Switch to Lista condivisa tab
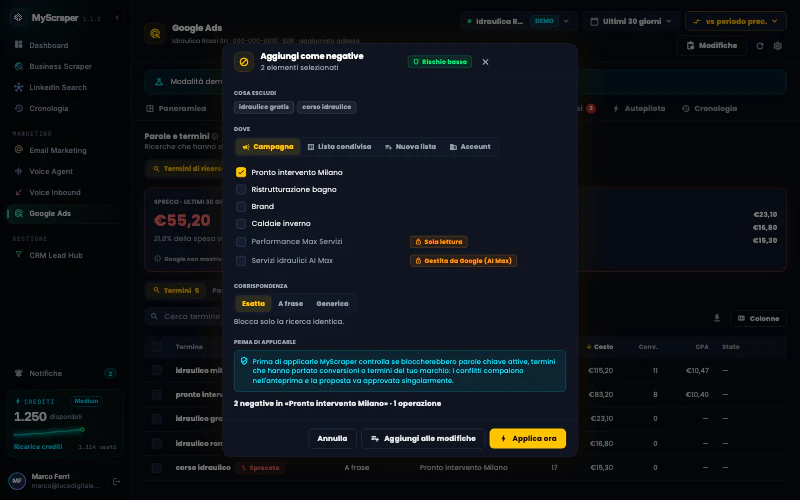The width and height of the screenshot is (800, 500). click(x=339, y=147)
